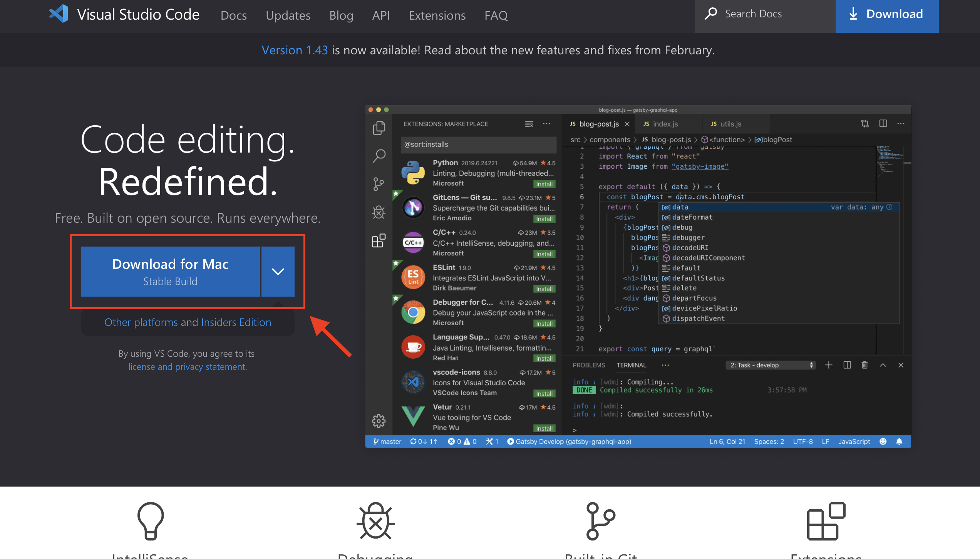
Task: Click UTF-8 encoding in status bar
Action: (803, 441)
